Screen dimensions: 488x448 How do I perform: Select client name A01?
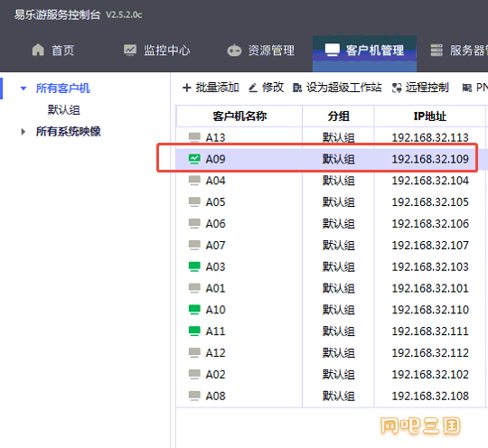pos(215,288)
